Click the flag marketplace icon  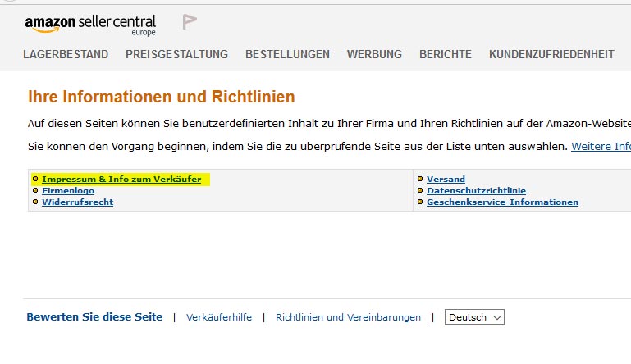pyautogui.click(x=190, y=21)
